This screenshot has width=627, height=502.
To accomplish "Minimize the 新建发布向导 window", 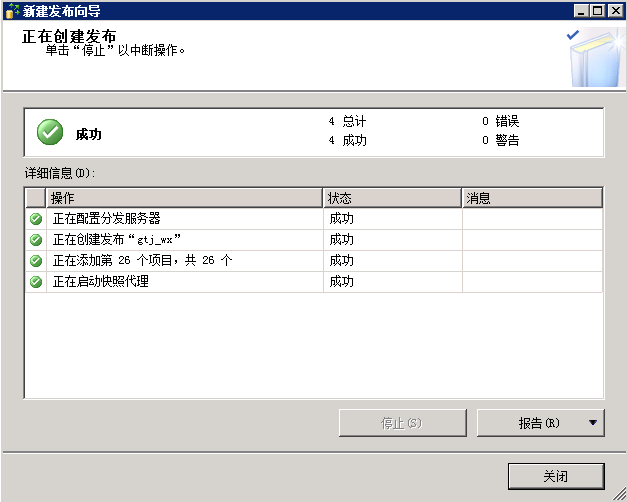I will (583, 10).
